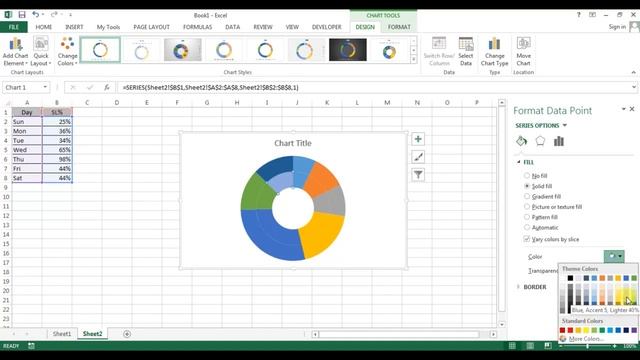The height and width of the screenshot is (360, 640).
Task: Pick the black theme color swatch
Action: (570, 278)
